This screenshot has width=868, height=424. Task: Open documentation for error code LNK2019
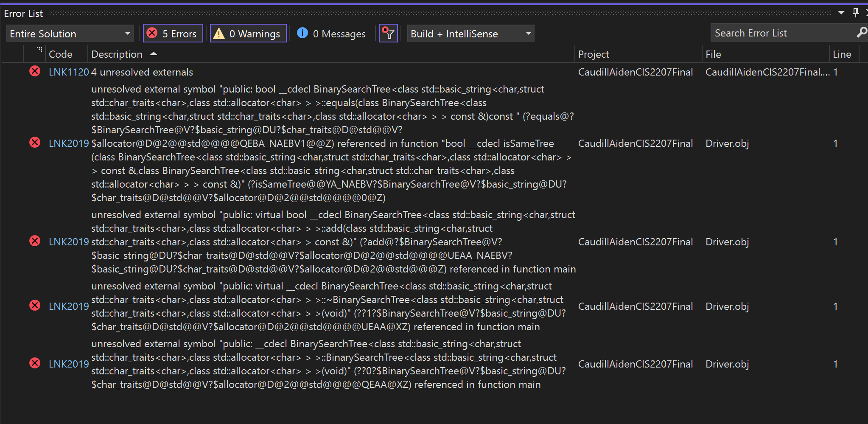tap(69, 143)
